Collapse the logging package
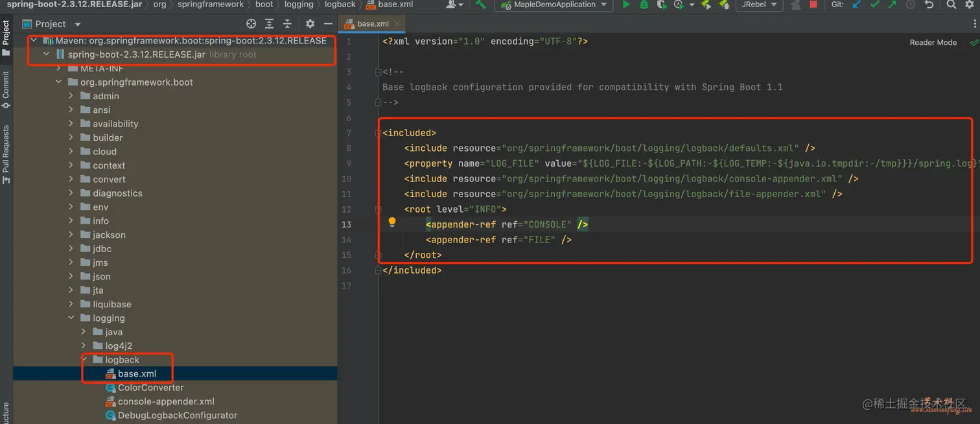This screenshot has height=424, width=980. tap(71, 318)
